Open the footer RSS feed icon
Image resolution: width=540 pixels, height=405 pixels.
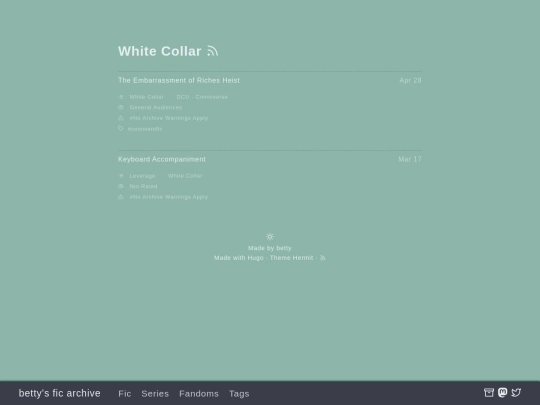[x=322, y=258]
